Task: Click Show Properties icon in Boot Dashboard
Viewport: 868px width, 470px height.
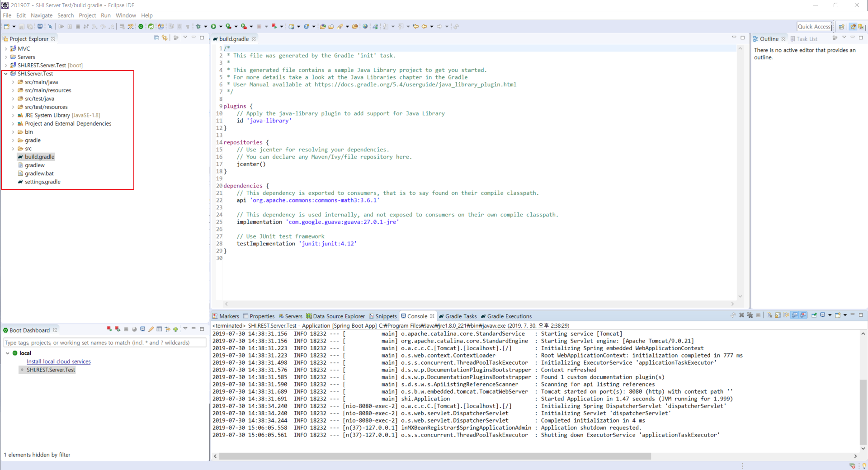Action: point(159,329)
